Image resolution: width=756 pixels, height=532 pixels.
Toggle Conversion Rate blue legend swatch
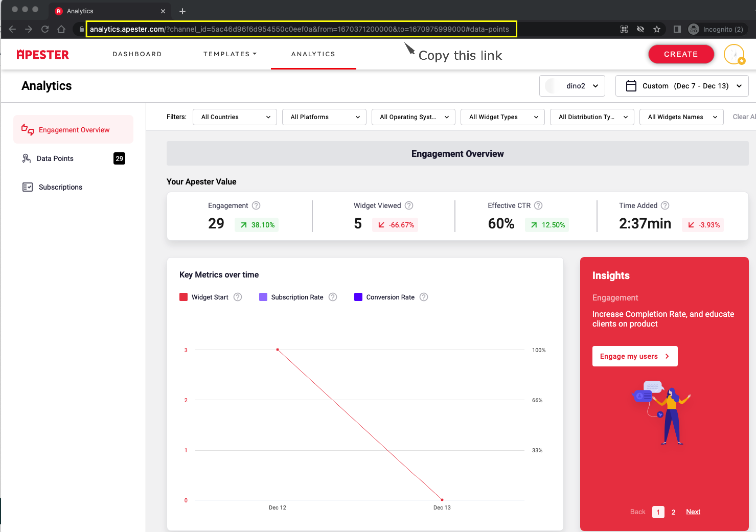[358, 297]
